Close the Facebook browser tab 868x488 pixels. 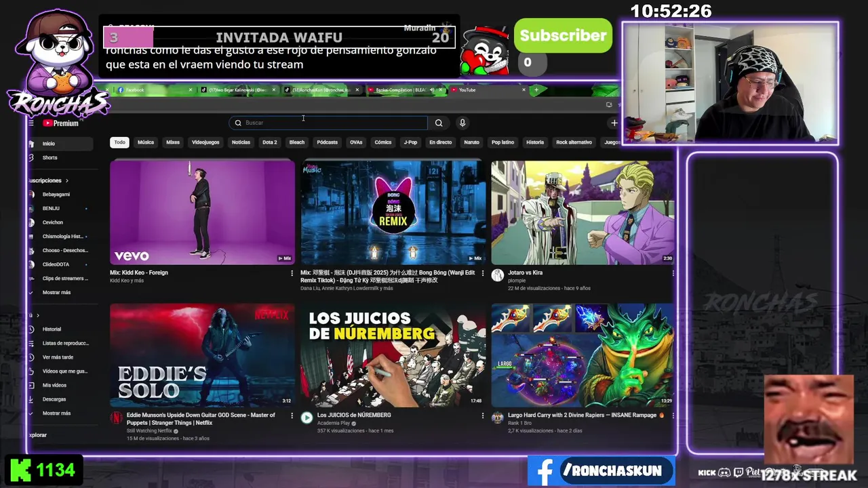click(190, 89)
